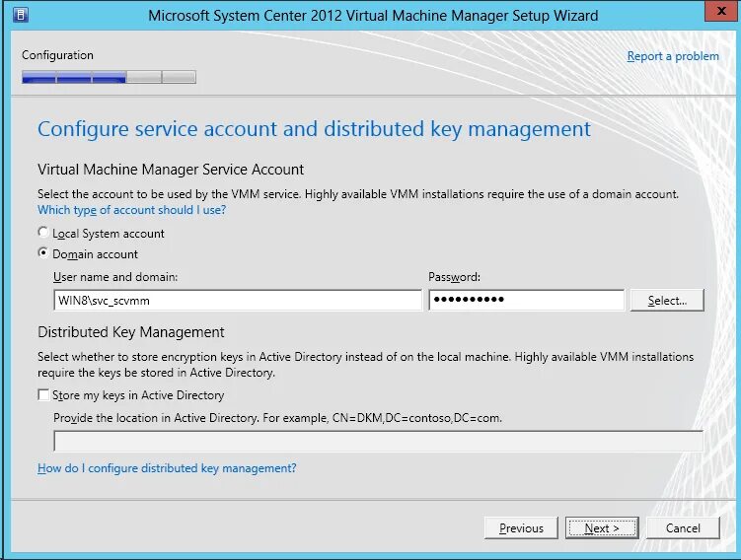Viewport: 741px width, 560px height.
Task: Click the 'Distributed Key Management' heading
Action: 131,332
